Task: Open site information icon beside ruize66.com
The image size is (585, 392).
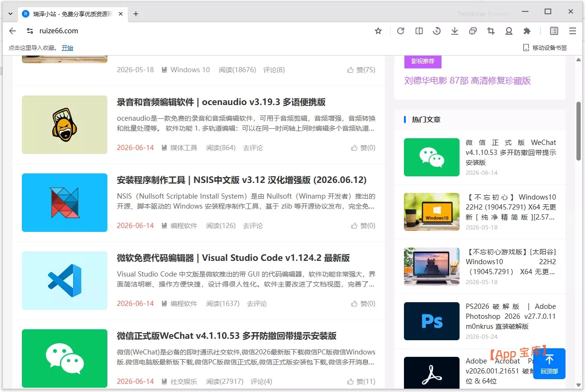Action: [x=30, y=31]
